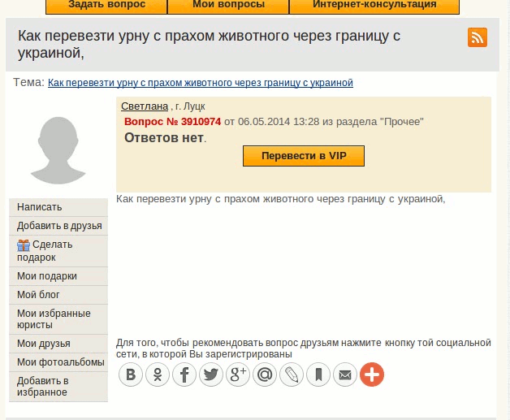Click the user avatar placeholder
Viewport: 510px width, 420px height.
tap(58, 149)
